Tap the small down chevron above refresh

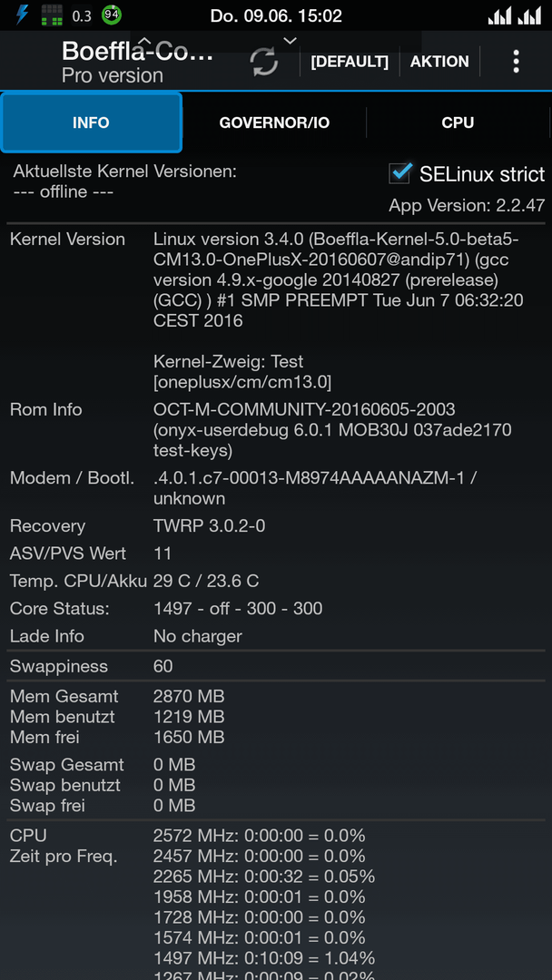coord(289,41)
